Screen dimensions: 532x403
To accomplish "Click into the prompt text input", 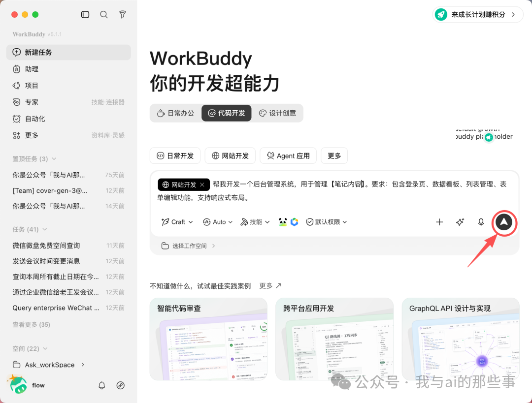I will (334, 191).
